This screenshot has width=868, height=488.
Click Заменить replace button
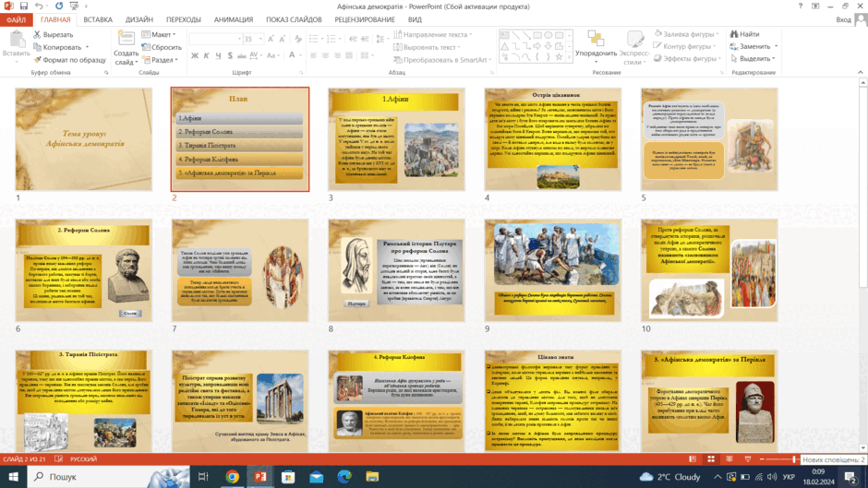click(750, 46)
